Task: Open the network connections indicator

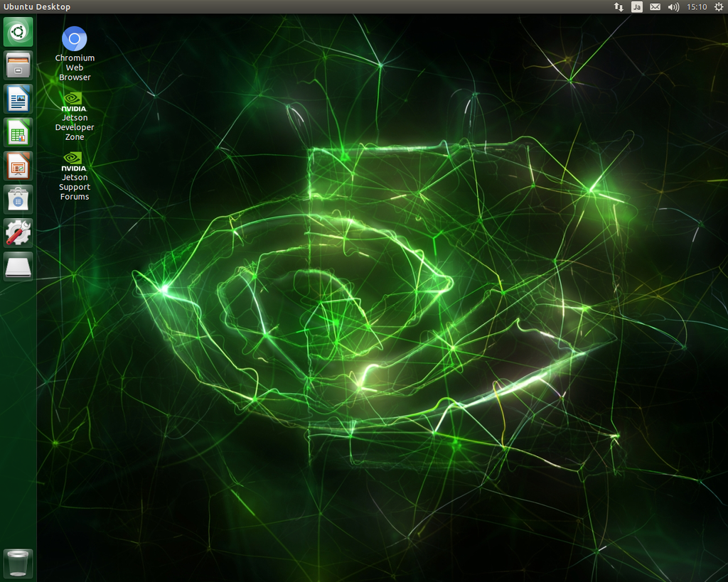Action: (x=619, y=7)
